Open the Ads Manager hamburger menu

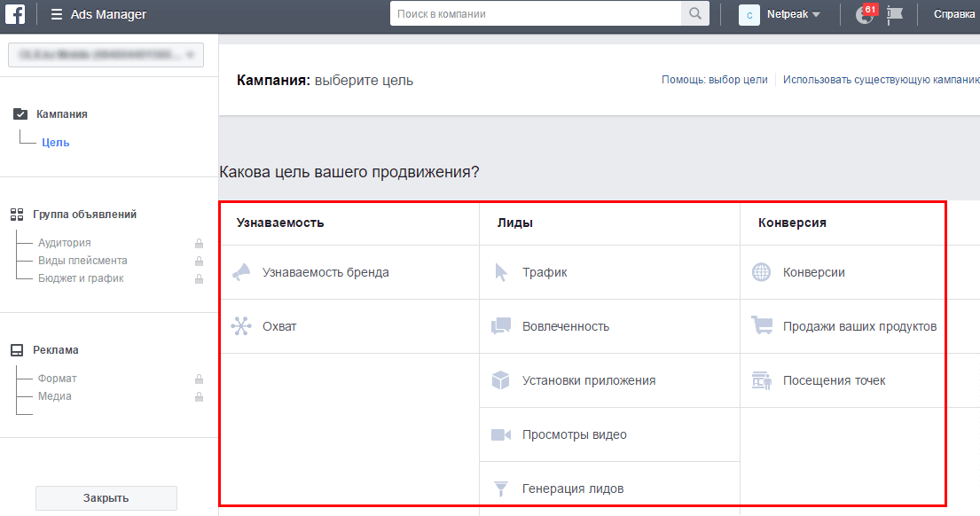click(57, 14)
